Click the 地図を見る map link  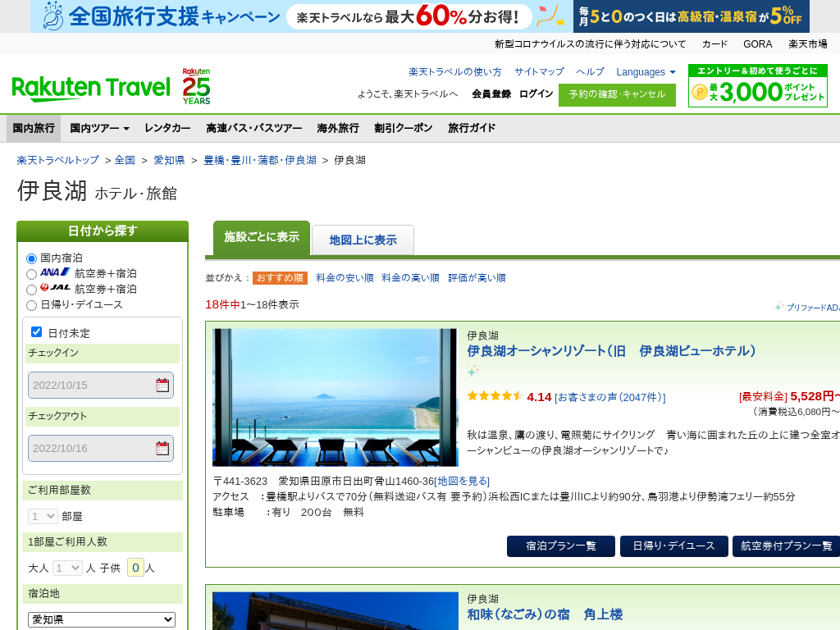pos(462,481)
